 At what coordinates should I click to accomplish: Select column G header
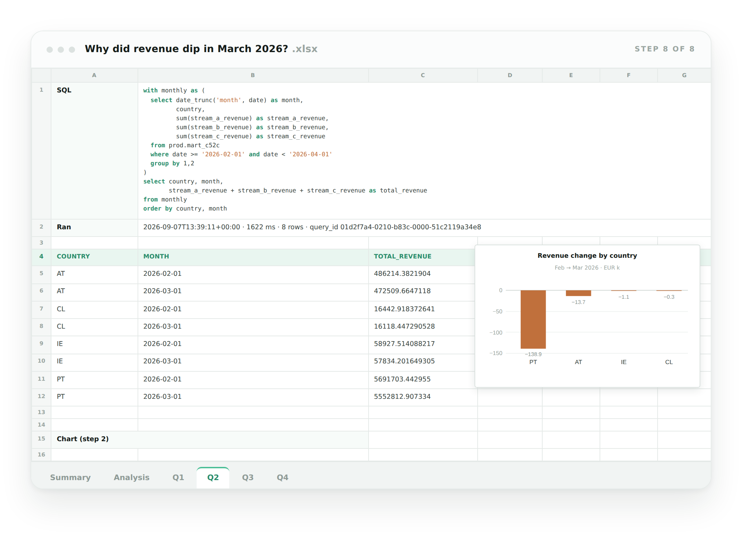pos(684,75)
